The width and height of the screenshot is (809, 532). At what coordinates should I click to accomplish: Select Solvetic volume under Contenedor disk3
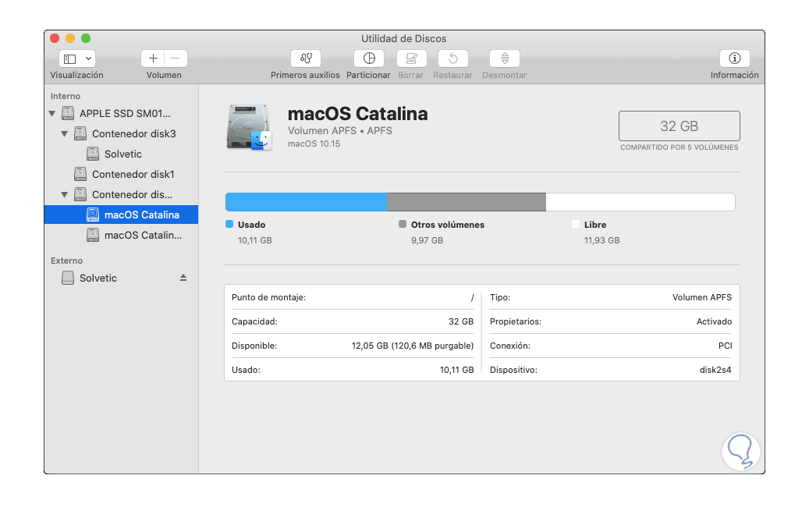pyautogui.click(x=122, y=154)
